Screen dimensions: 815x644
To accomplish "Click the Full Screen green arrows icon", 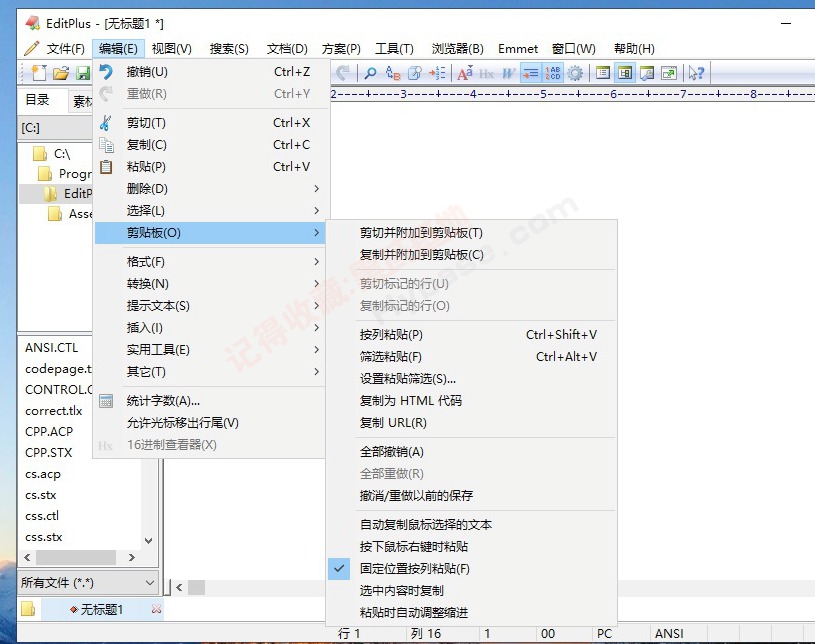I will [x=669, y=73].
